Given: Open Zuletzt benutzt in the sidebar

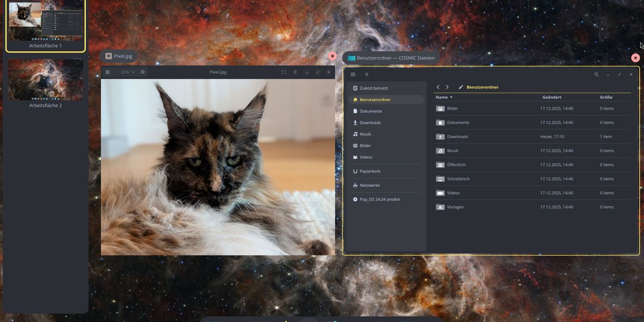Looking at the screenshot, I should (374, 88).
